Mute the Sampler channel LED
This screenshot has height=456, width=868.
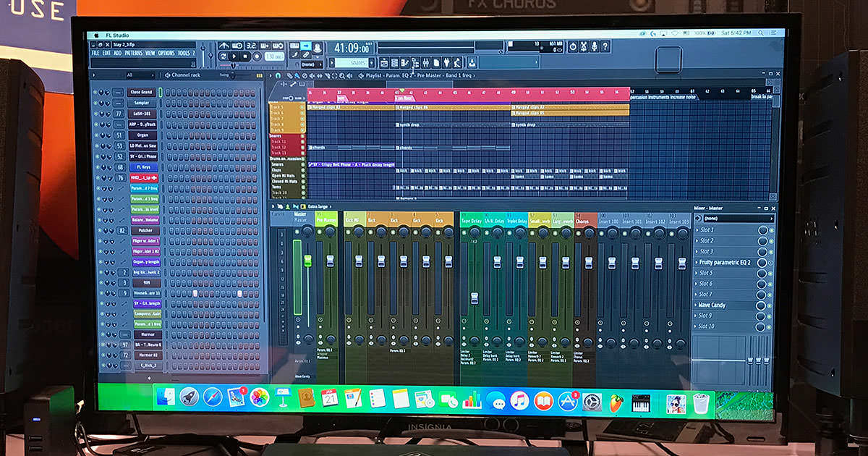click(95, 103)
